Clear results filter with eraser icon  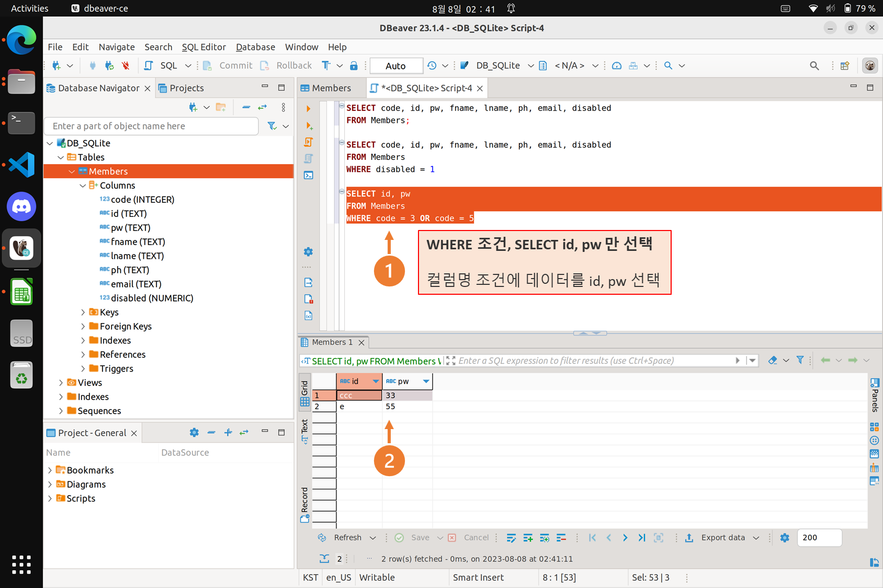click(x=773, y=360)
